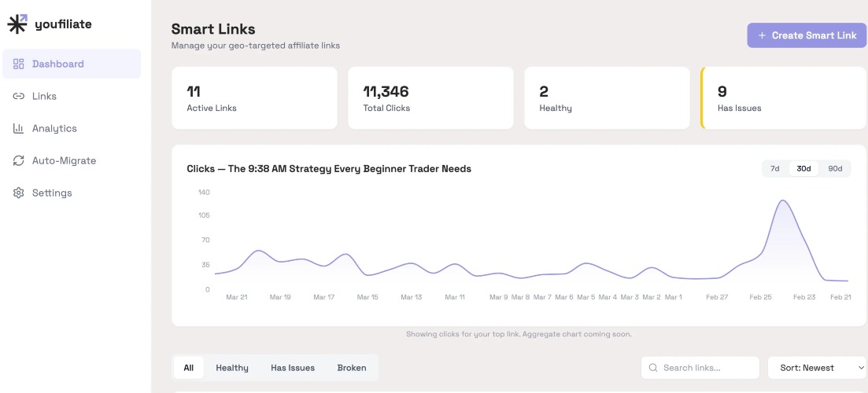Open the Dashboard grid icon
868x393 pixels.
[19, 64]
